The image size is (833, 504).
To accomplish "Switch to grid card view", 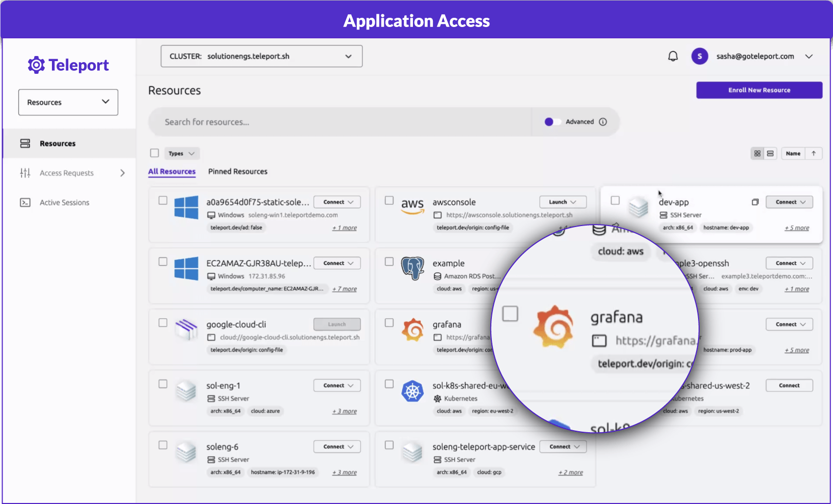I will 758,153.
